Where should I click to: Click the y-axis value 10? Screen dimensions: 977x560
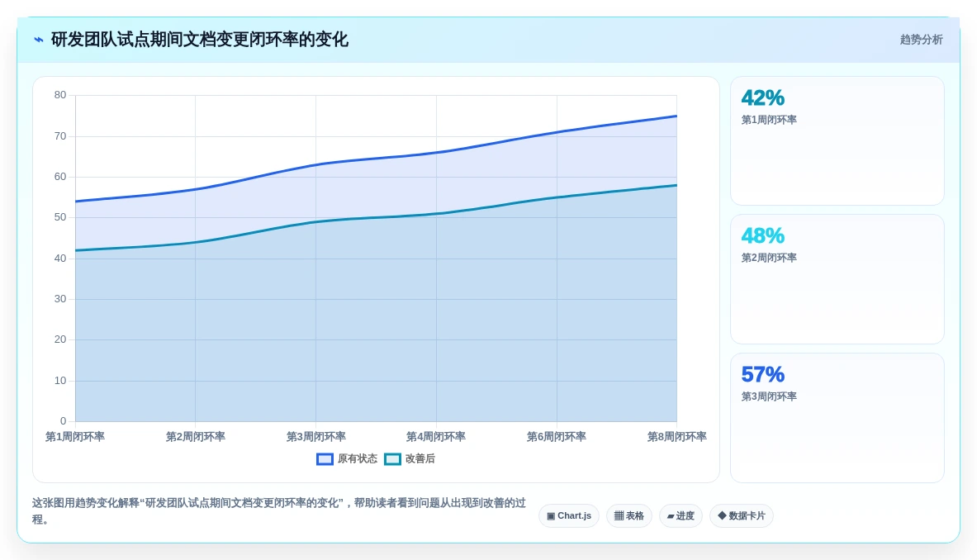pos(59,381)
